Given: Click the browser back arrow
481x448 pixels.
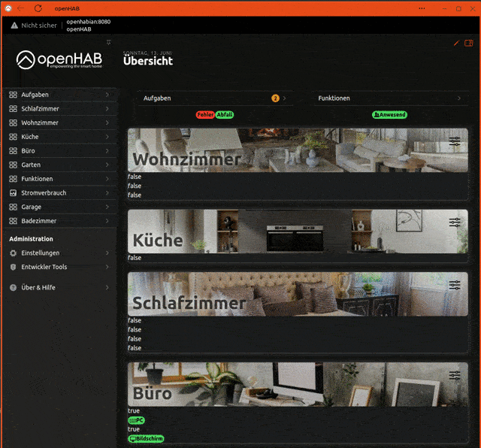Looking at the screenshot, I should [20, 8].
